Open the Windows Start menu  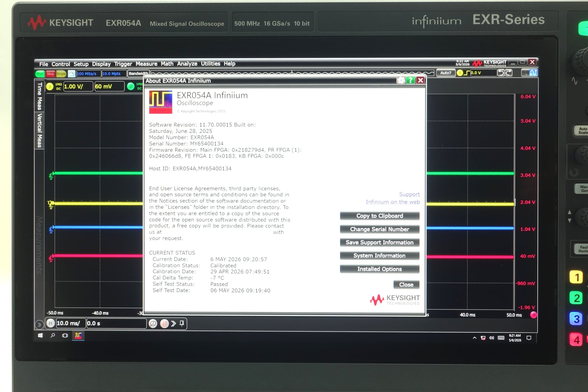pos(40,335)
